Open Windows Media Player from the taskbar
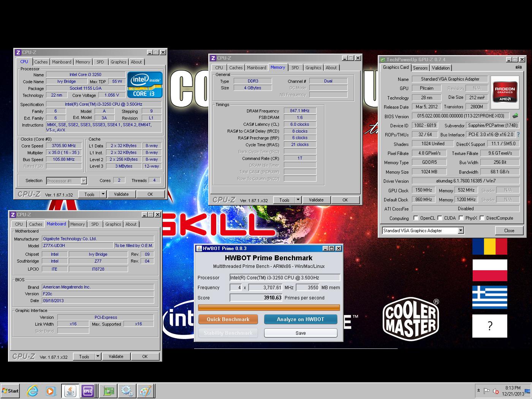Screen dimensions: 532x399 pyautogui.click(x=51, y=391)
